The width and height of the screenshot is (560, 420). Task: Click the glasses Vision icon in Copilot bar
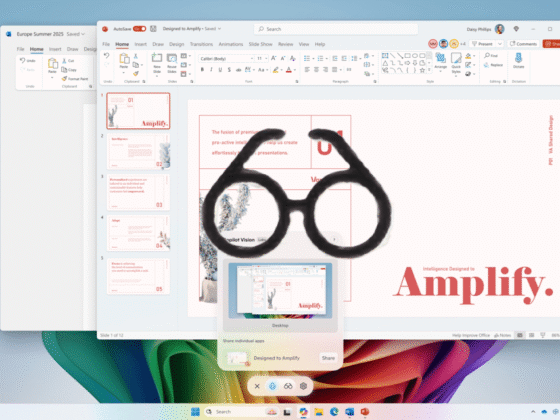[x=288, y=386]
